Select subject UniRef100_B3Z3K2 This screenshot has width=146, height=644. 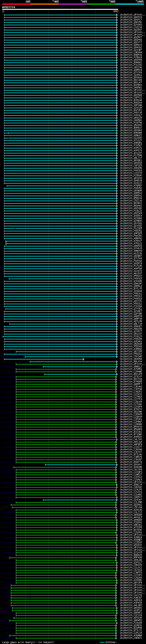[131, 432]
